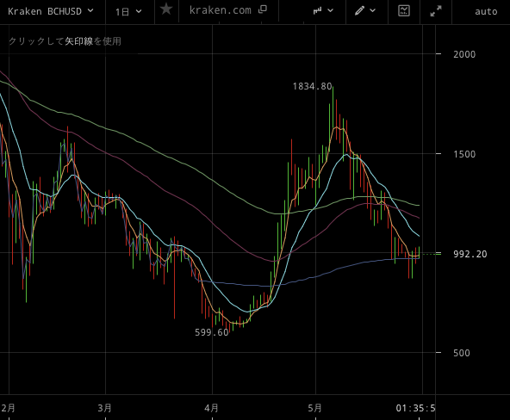The width and height of the screenshot is (510, 420).
Task: Select the pencil drawing tool icon
Action: (x=359, y=10)
